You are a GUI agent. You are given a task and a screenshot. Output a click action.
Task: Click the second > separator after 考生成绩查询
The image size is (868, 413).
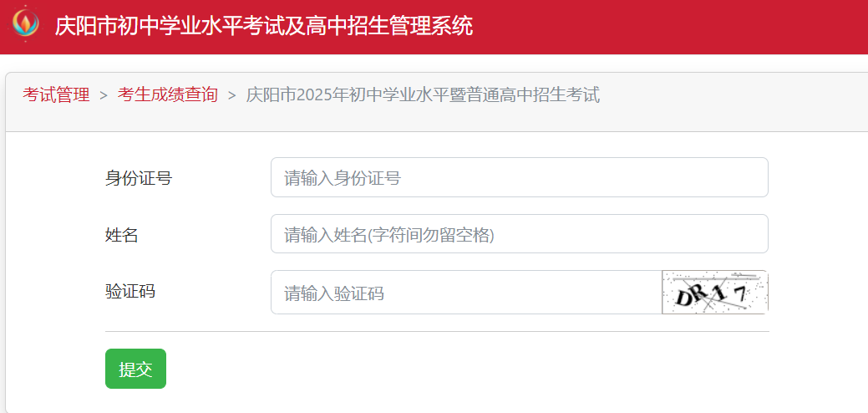click(x=232, y=95)
